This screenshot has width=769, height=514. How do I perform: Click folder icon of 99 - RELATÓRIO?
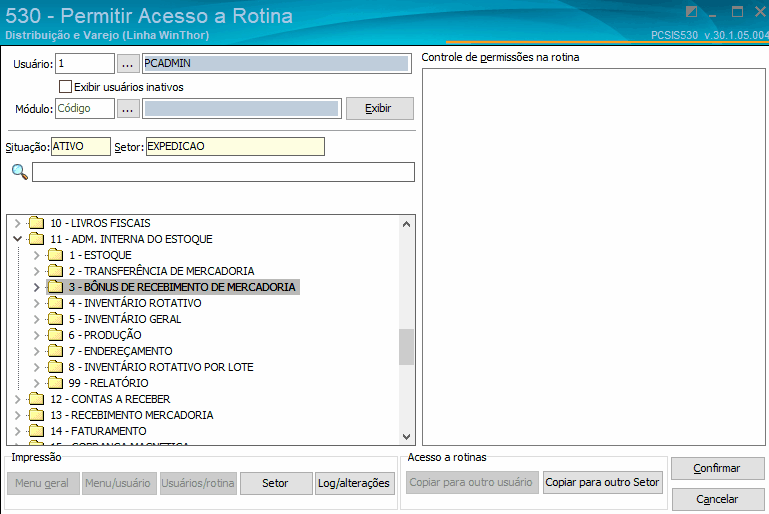pos(55,383)
